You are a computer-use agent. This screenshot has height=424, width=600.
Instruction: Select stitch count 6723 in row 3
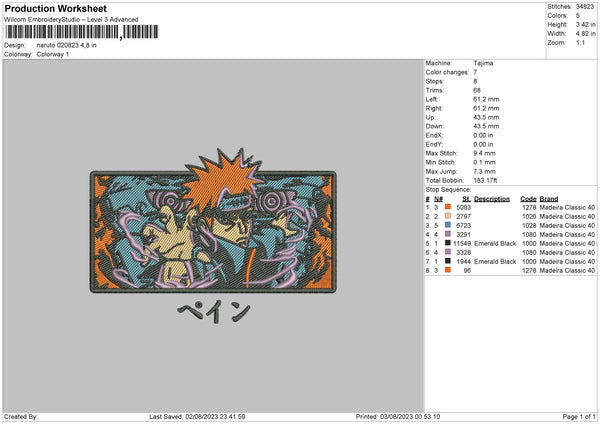pos(463,225)
